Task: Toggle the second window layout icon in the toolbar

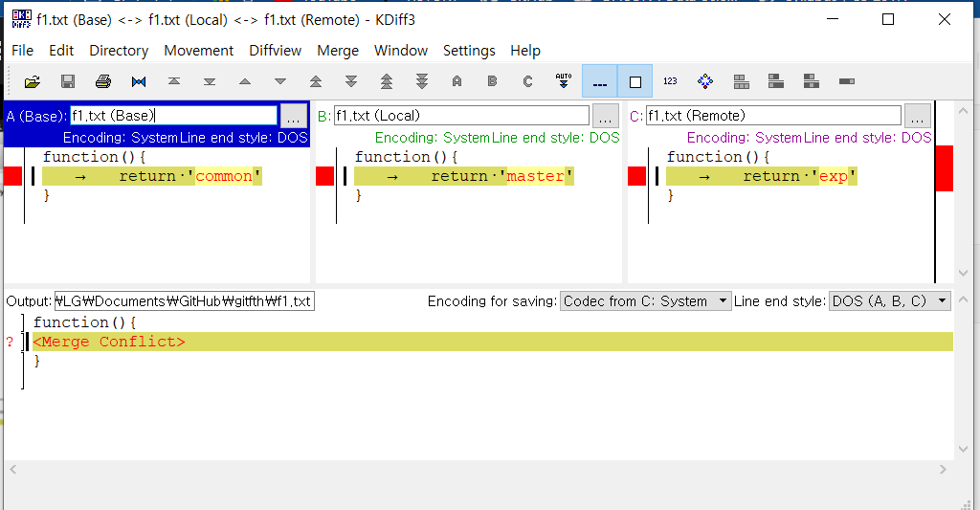Action: (x=776, y=81)
